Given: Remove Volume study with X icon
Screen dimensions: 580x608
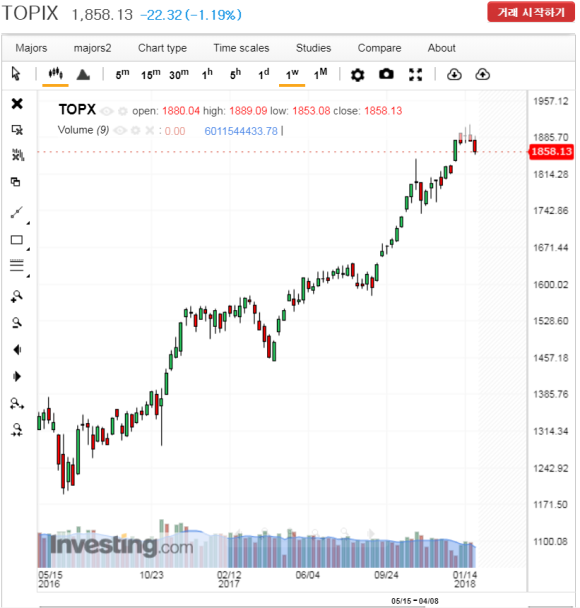Looking at the screenshot, I should [x=150, y=130].
